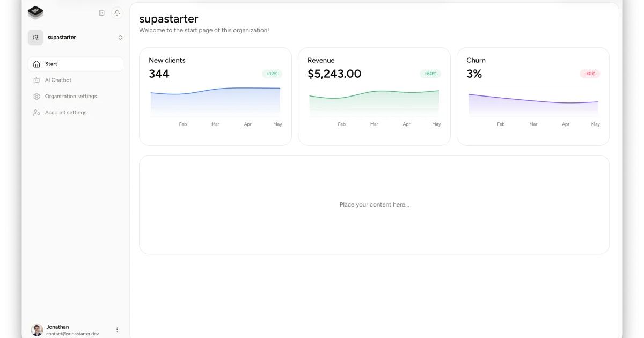644x338 pixels.
Task: Click the Organization settings gear icon
Action: pos(36,97)
